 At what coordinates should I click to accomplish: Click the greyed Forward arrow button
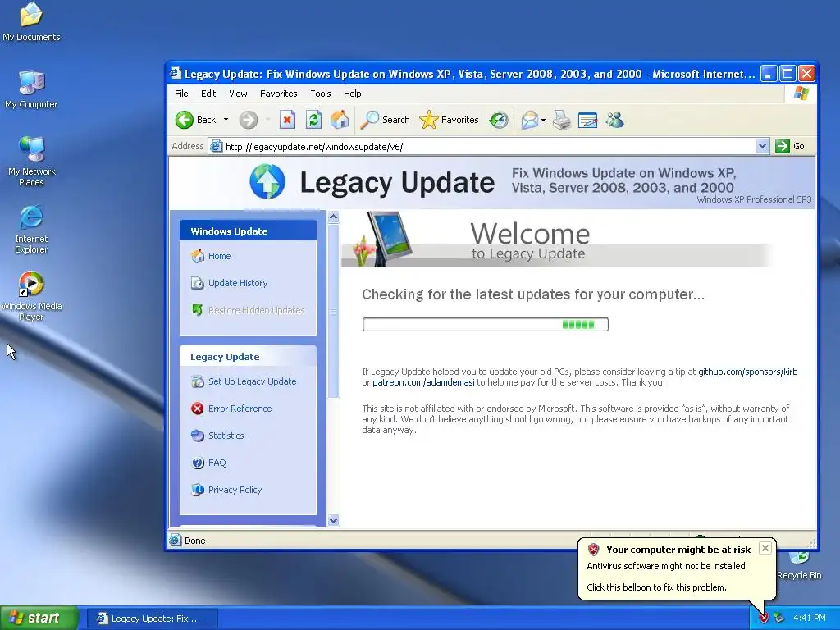point(248,120)
